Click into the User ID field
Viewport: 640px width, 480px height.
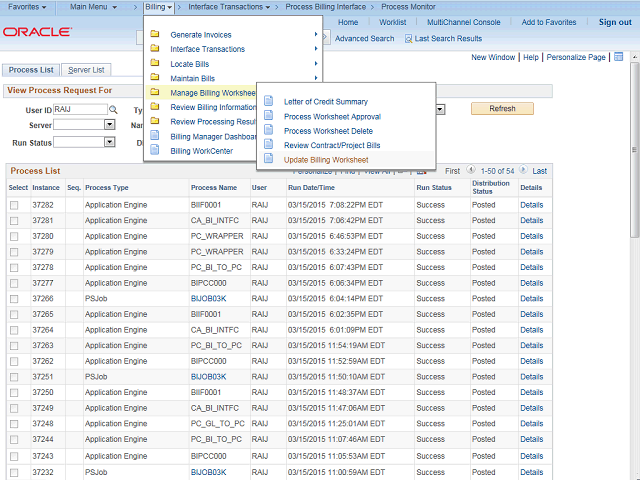click(x=78, y=109)
